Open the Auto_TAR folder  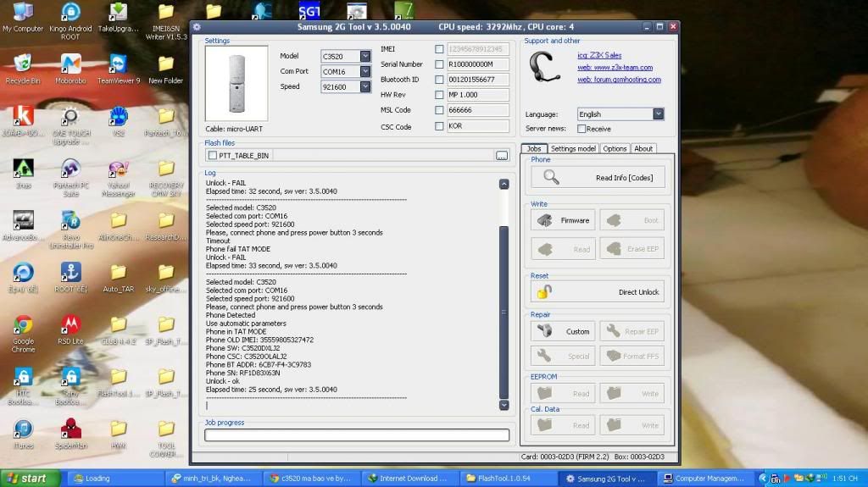coord(118,278)
